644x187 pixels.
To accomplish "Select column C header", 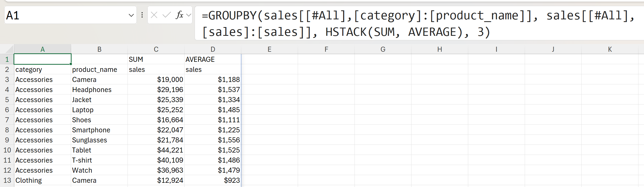I will pyautogui.click(x=156, y=49).
